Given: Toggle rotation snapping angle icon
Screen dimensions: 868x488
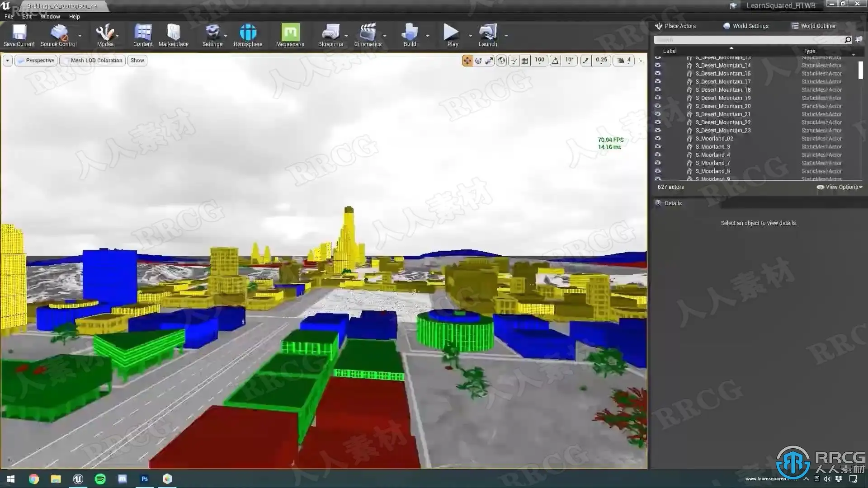Looking at the screenshot, I should point(555,61).
